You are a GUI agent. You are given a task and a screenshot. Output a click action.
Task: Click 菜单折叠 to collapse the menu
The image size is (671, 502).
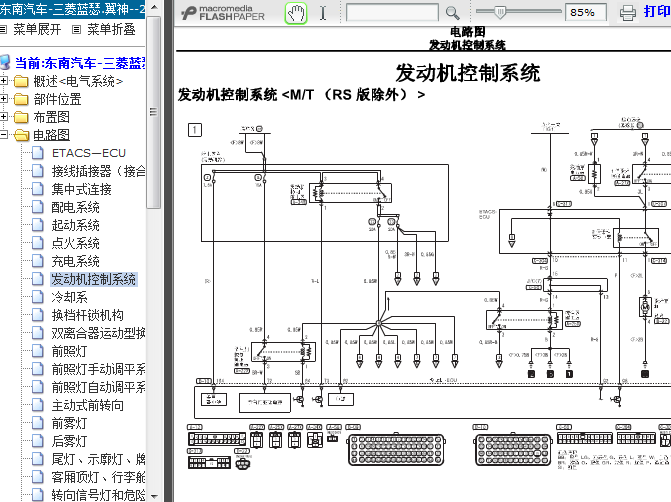pos(111,29)
